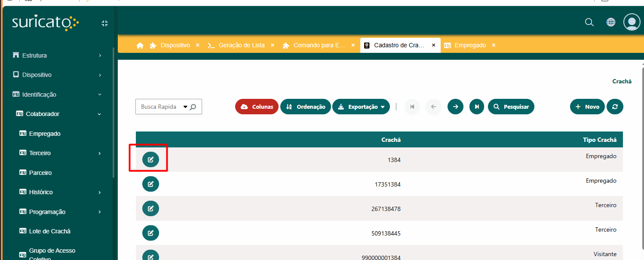The height and width of the screenshot is (260, 644).
Task: Open Grupo de Acesso Coletivo in sidebar
Action: 52,254
